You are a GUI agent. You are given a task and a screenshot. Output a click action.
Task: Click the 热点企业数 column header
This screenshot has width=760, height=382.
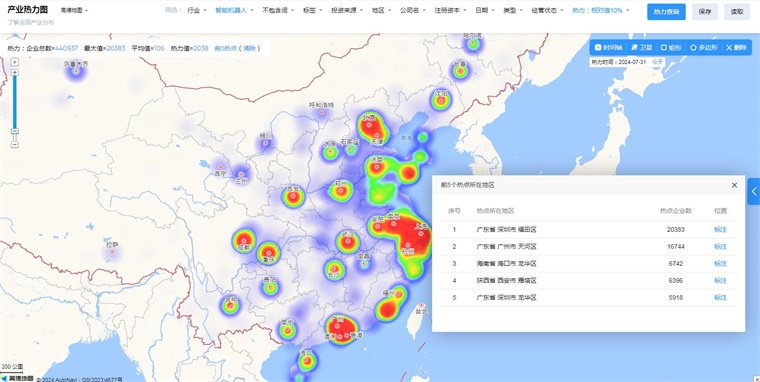click(x=675, y=211)
